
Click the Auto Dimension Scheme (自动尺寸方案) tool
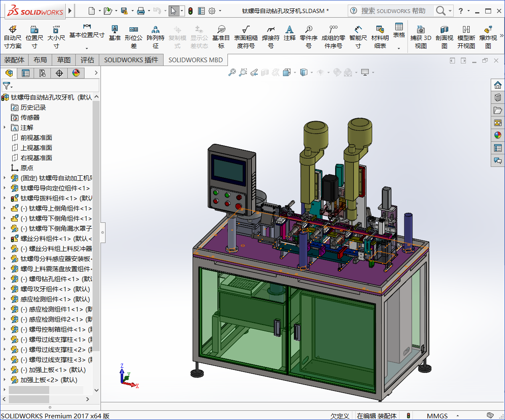click(13, 37)
